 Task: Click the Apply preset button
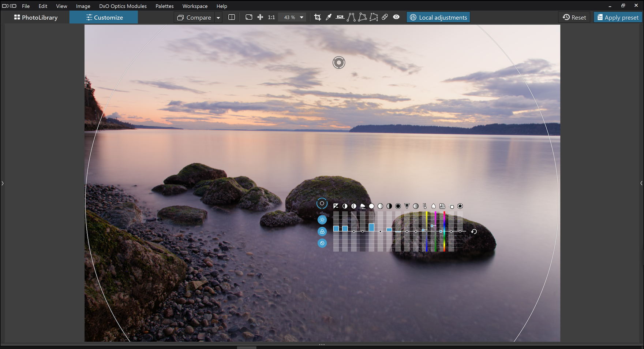coord(618,17)
